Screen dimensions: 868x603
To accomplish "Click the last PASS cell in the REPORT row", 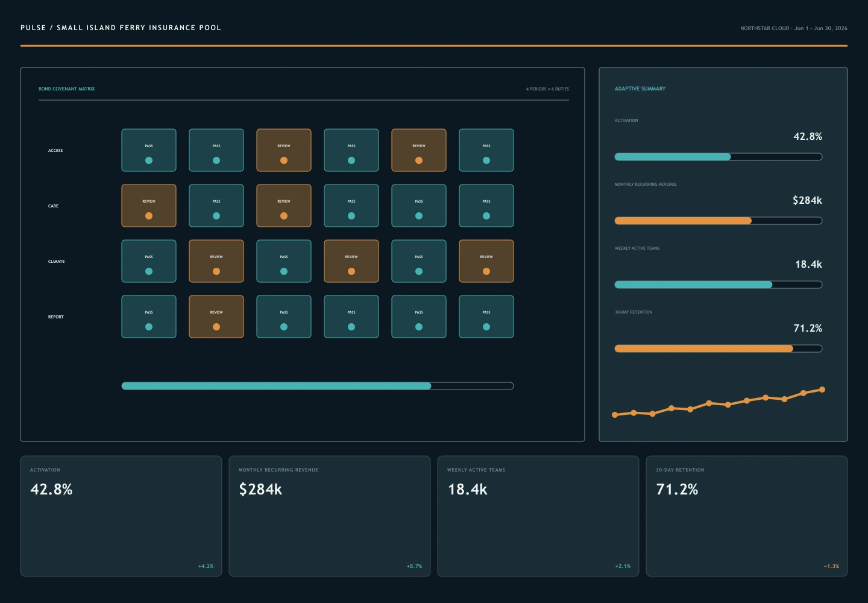I will coord(486,317).
